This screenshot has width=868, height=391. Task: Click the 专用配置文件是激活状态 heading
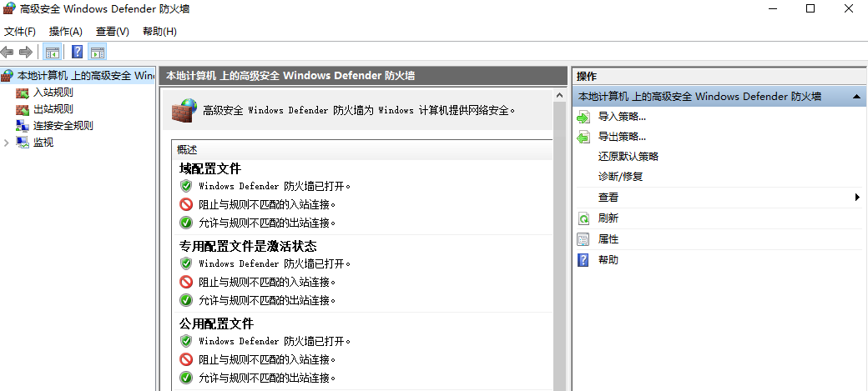[248, 246]
